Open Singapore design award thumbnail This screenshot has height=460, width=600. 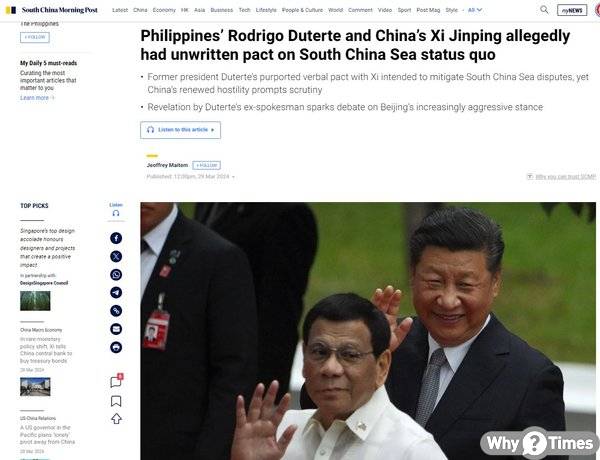[35, 301]
